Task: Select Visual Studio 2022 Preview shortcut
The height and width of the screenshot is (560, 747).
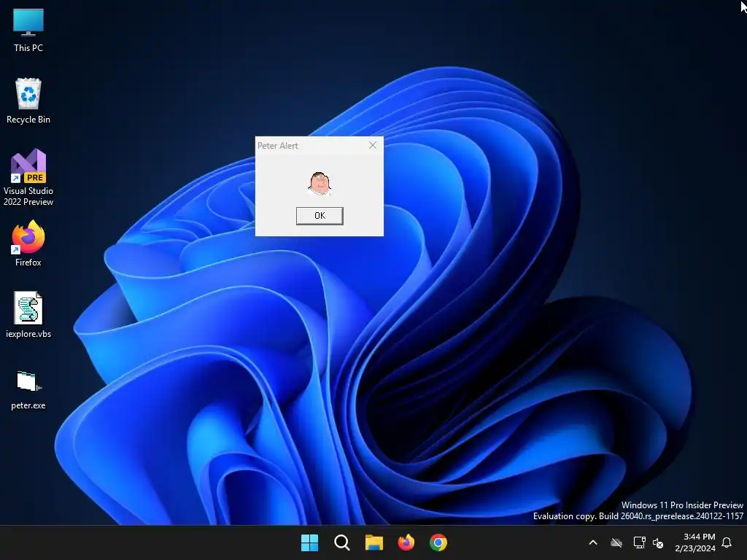Action: click(28, 177)
